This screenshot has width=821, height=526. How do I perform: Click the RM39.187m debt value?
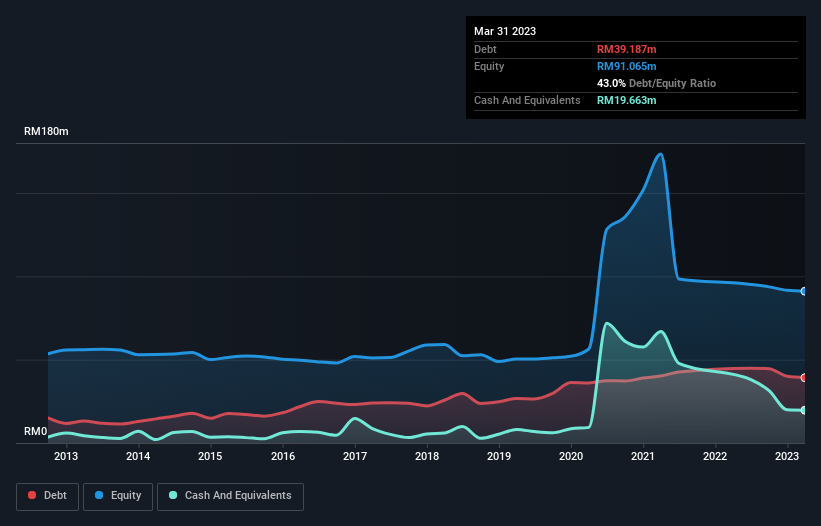[x=626, y=49]
